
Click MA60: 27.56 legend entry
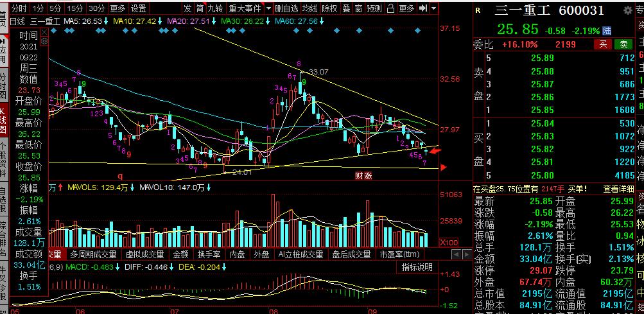point(299,21)
